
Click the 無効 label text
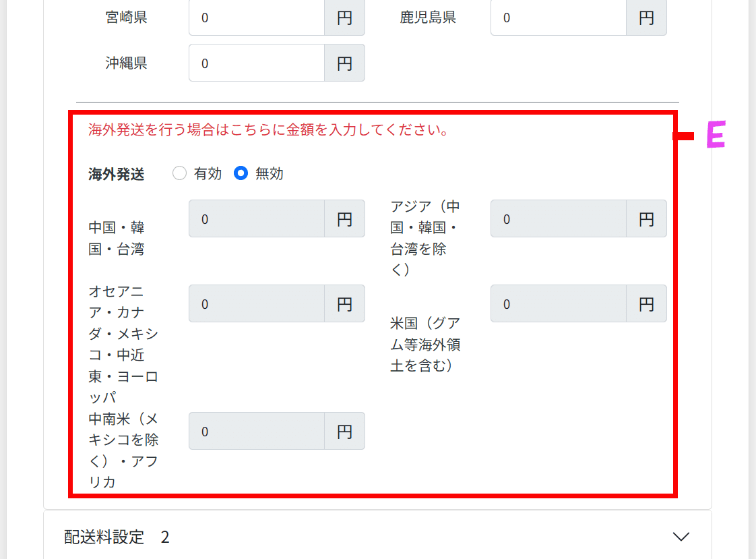click(269, 173)
